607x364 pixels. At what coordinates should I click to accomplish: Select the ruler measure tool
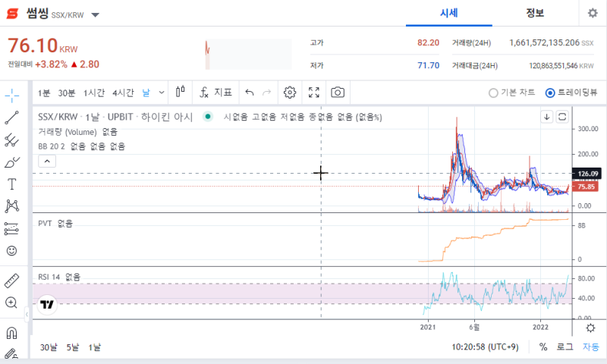[x=12, y=281]
